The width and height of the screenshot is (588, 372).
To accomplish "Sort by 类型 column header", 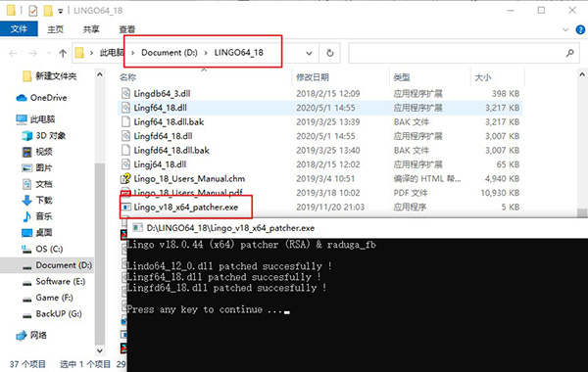I will click(x=401, y=77).
